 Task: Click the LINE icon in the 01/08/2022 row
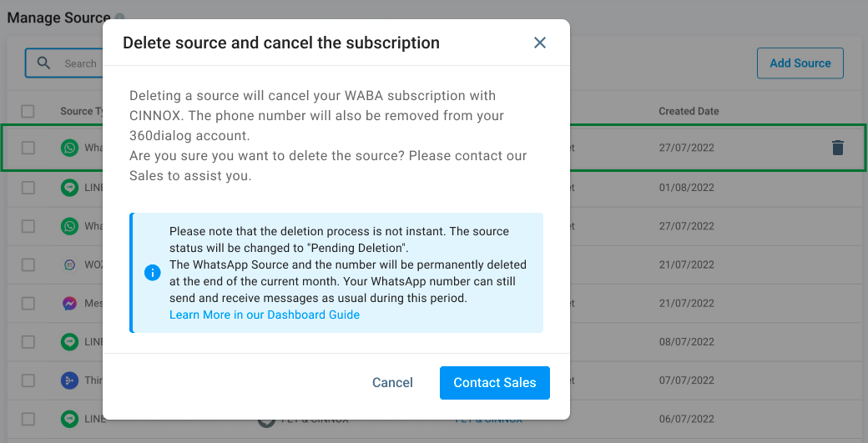pos(69,188)
